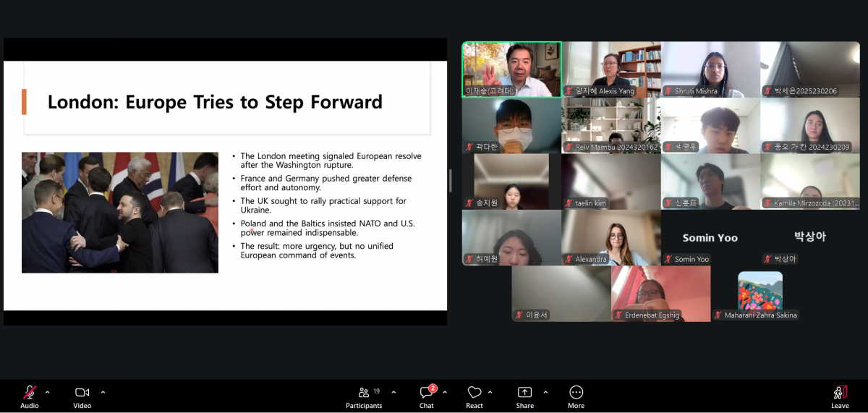Select the active speaker 이재승 video tile

point(511,69)
